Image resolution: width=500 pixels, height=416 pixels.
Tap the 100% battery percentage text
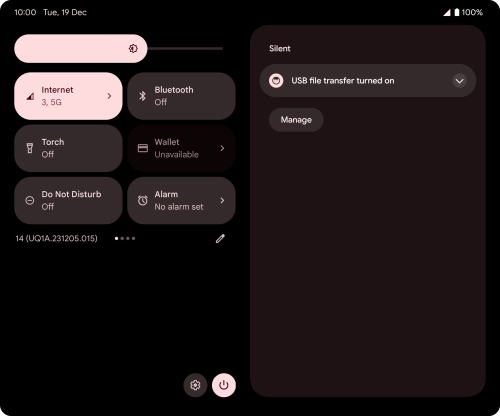(472, 12)
